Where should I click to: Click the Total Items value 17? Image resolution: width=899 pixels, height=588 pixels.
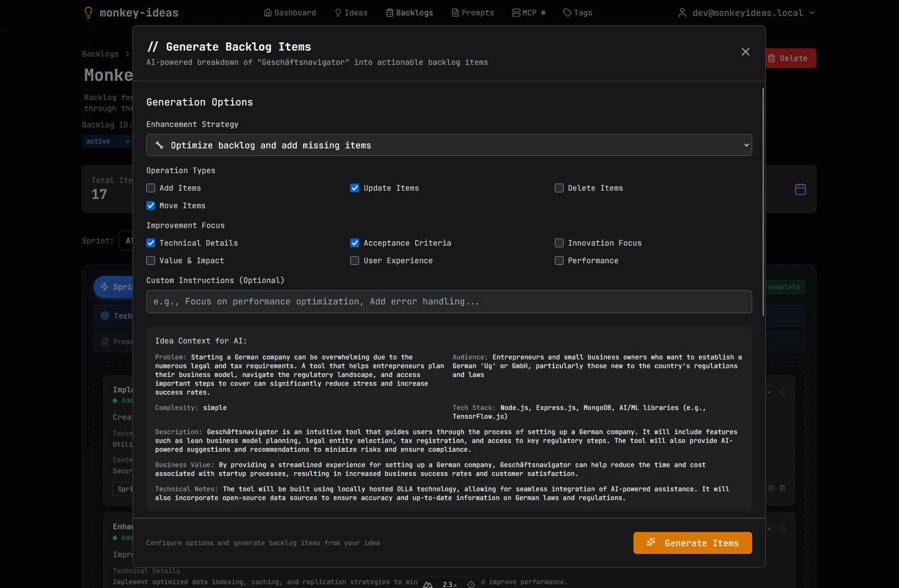click(99, 194)
